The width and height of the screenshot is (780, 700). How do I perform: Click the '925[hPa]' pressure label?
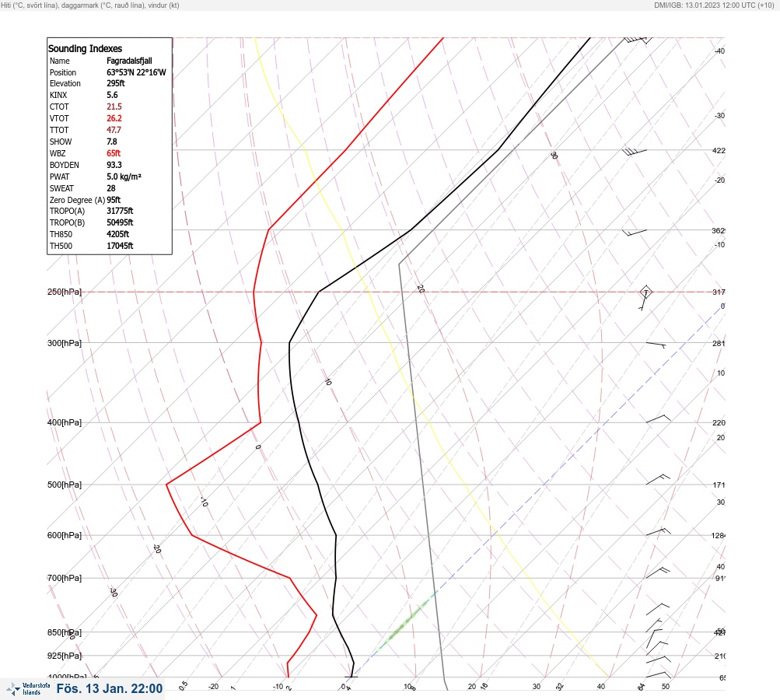pos(65,656)
